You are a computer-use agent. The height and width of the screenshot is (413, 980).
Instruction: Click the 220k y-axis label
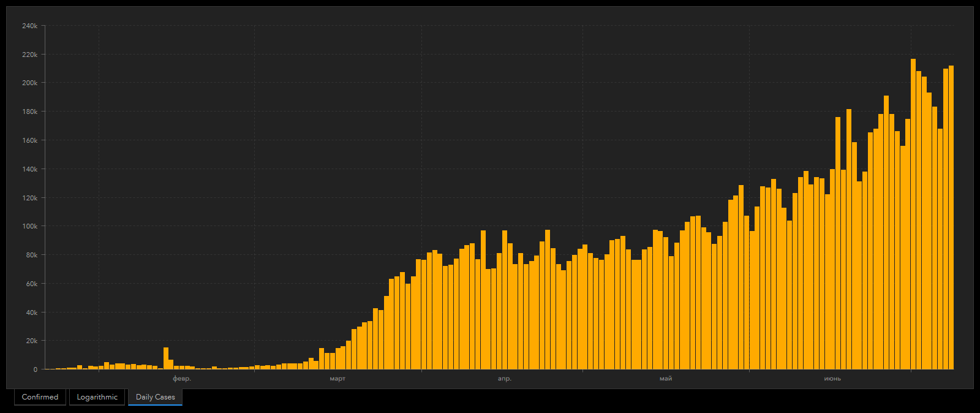point(29,55)
